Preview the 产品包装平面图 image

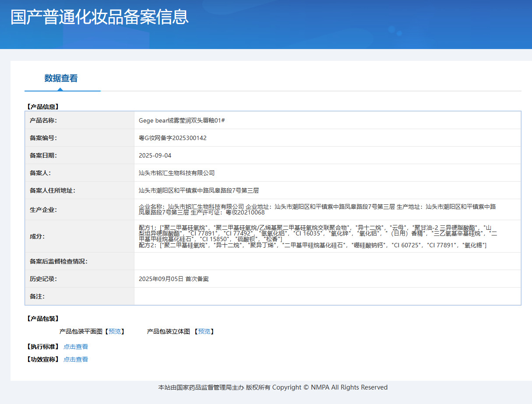pyautogui.click(x=115, y=332)
